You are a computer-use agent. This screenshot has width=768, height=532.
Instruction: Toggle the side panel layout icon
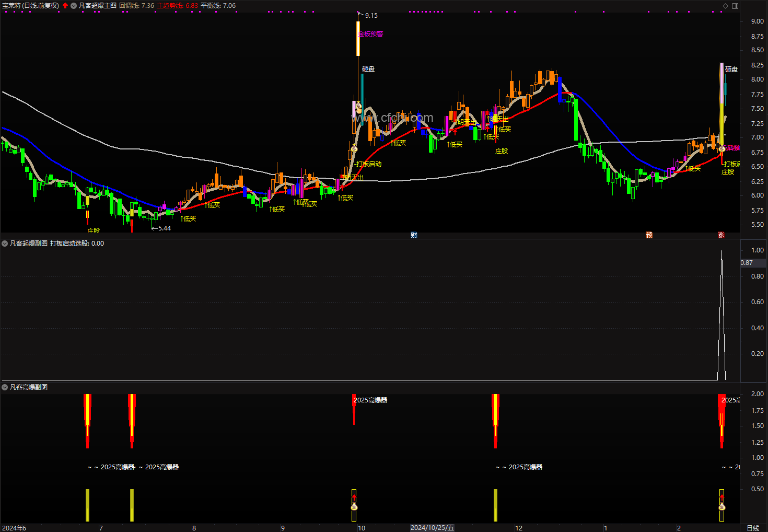tap(735, 6)
